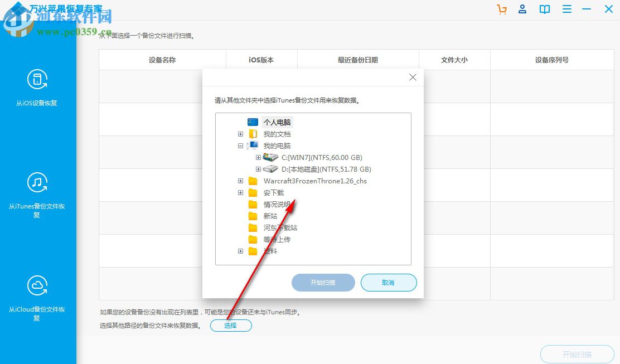Click the 个人电脑 computer icon in the tree
Image resolution: width=620 pixels, height=364 pixels.
tap(252, 122)
